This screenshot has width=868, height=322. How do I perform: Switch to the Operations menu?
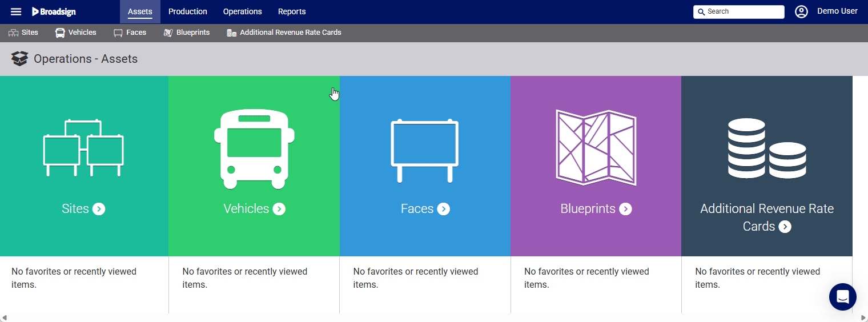coord(243,11)
